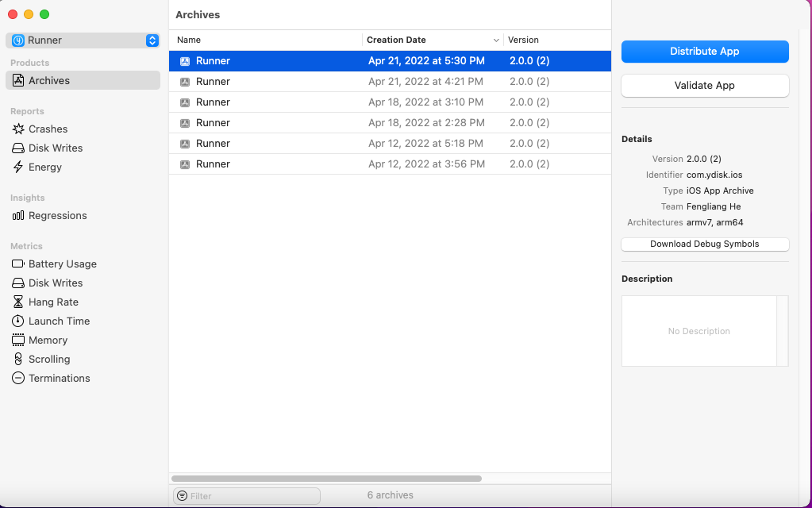Screen dimensions: 812x508
Task: Open Crashes report in sidebar
Action: coord(48,129)
